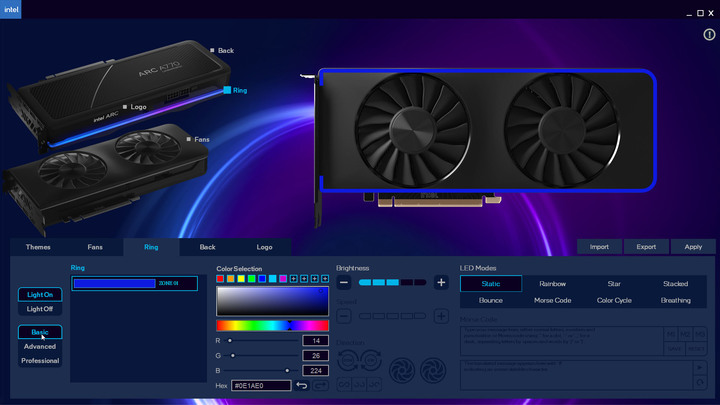Image resolution: width=720 pixels, height=405 pixels.
Task: Redo the color change with the forward arrow
Action: tap(321, 385)
